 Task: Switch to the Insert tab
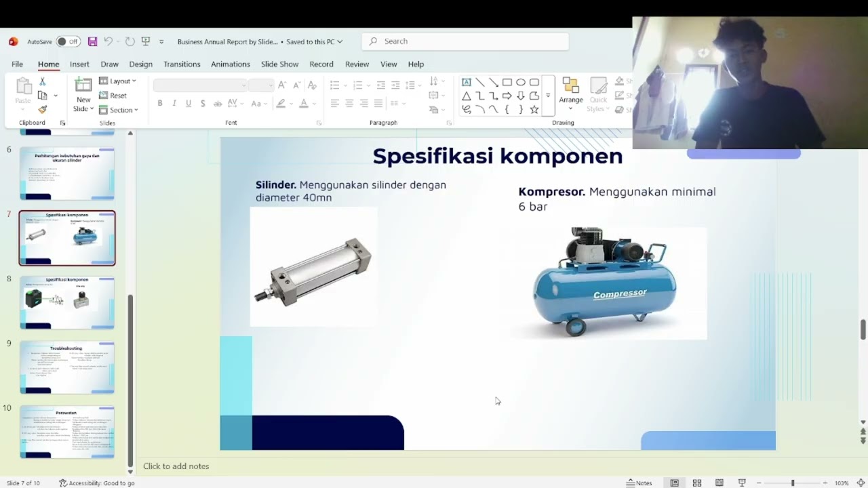pos(79,64)
